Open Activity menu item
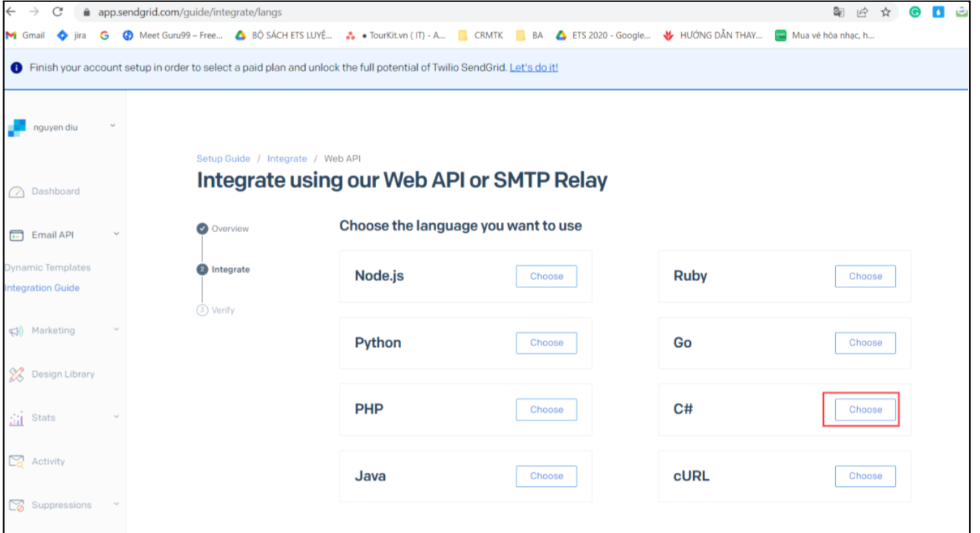Image resolution: width=980 pixels, height=533 pixels. pos(48,462)
